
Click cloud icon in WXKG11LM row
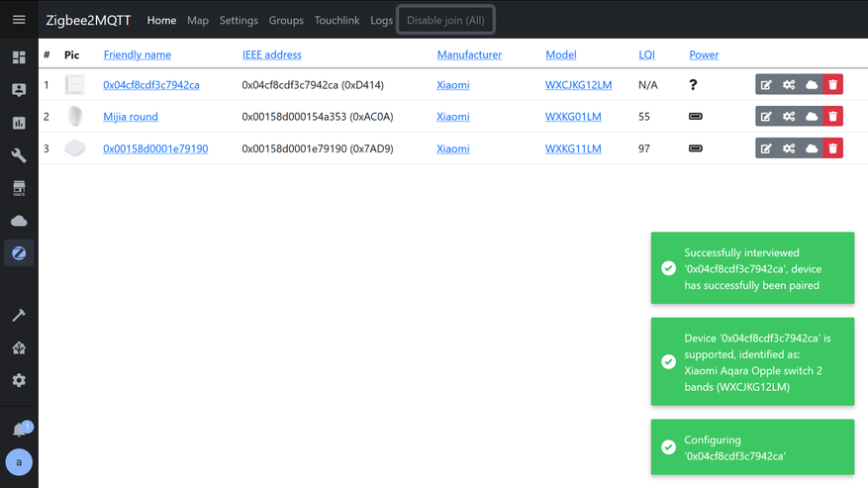point(812,148)
